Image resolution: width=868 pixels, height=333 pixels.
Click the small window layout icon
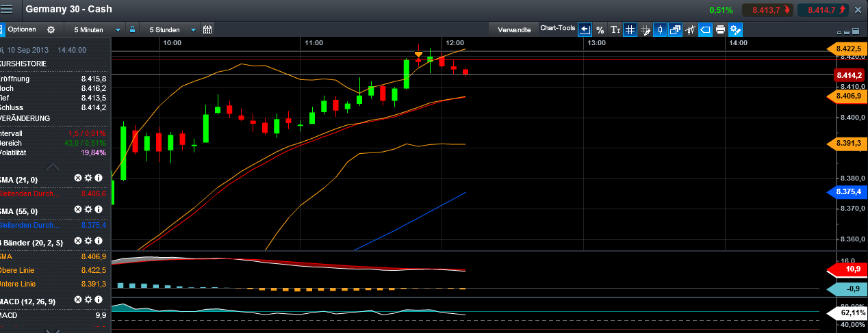(840, 32)
